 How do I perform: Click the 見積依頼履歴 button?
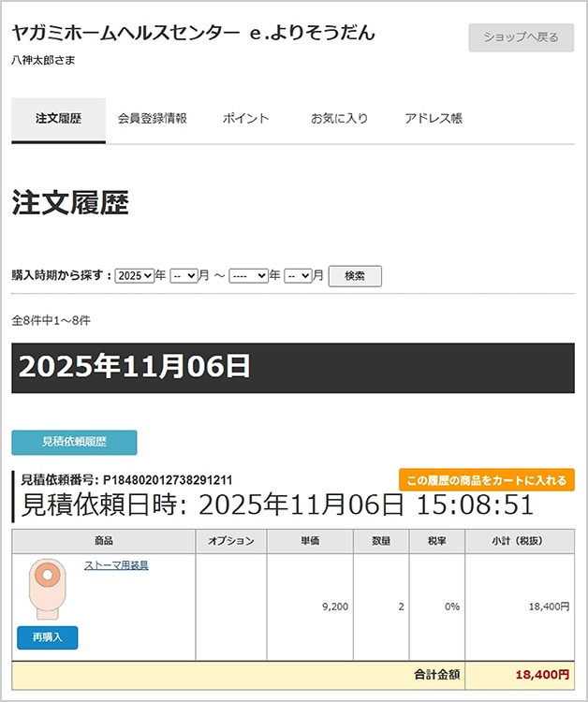click(74, 443)
